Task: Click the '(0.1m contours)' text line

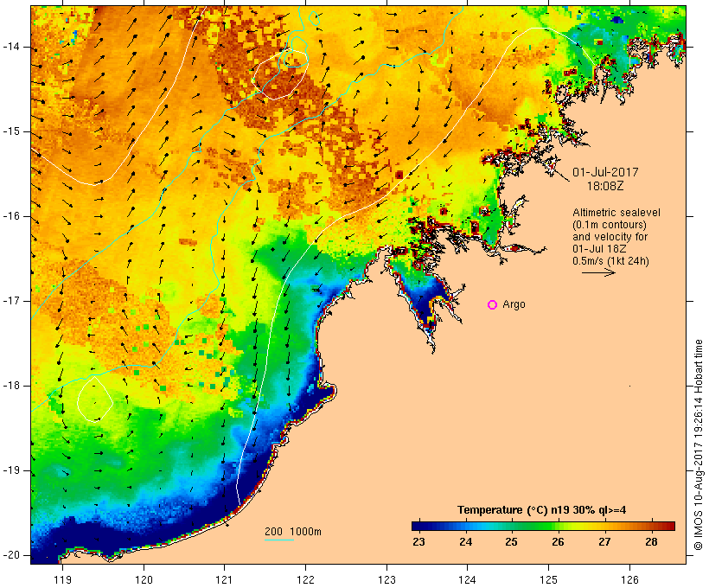Action: click(x=610, y=225)
